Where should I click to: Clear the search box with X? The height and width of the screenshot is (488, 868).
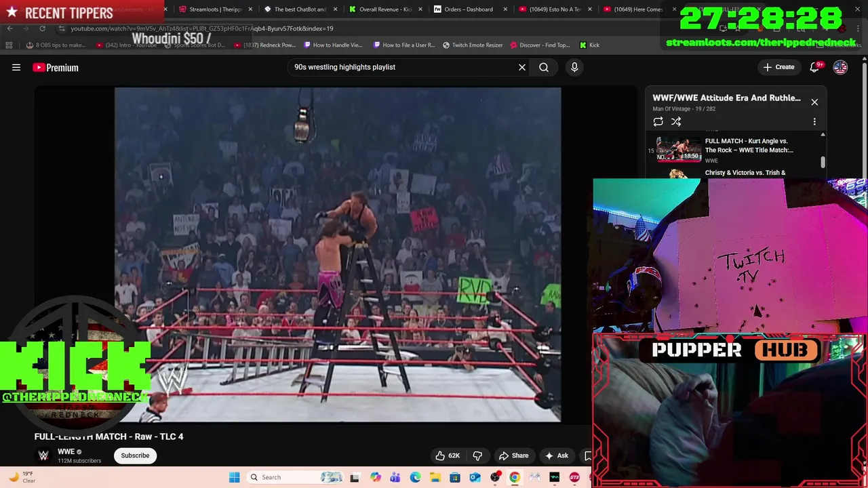(522, 67)
